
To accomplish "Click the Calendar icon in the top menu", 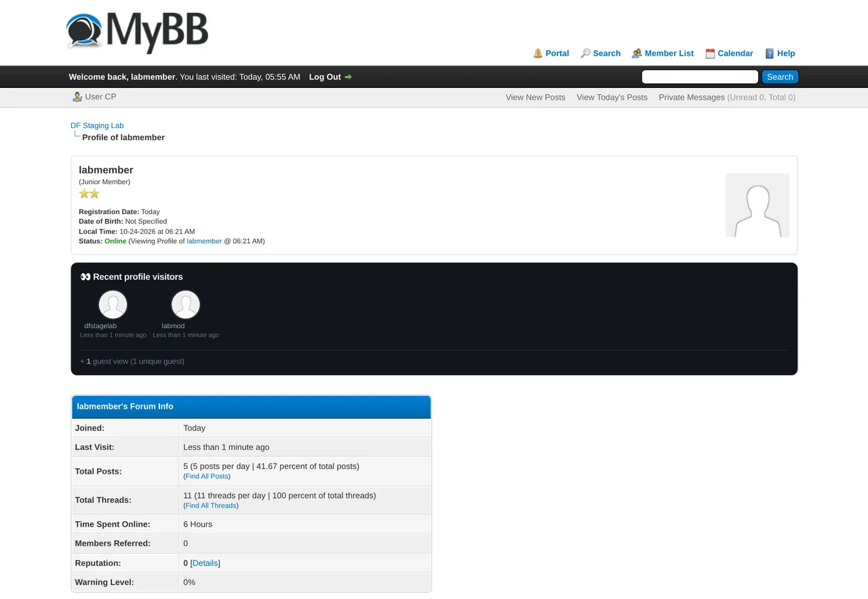I will click(710, 54).
